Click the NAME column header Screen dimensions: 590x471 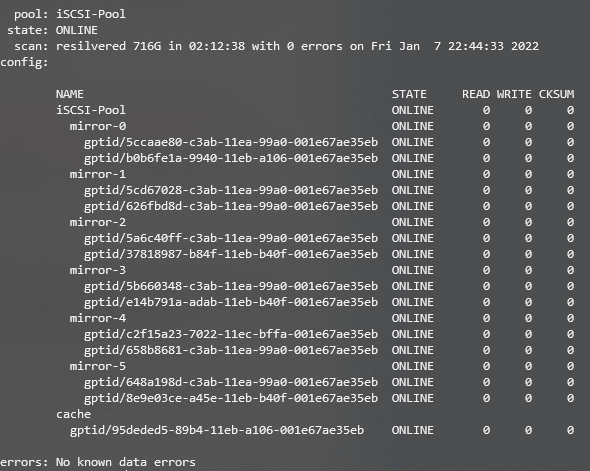[x=70, y=94]
